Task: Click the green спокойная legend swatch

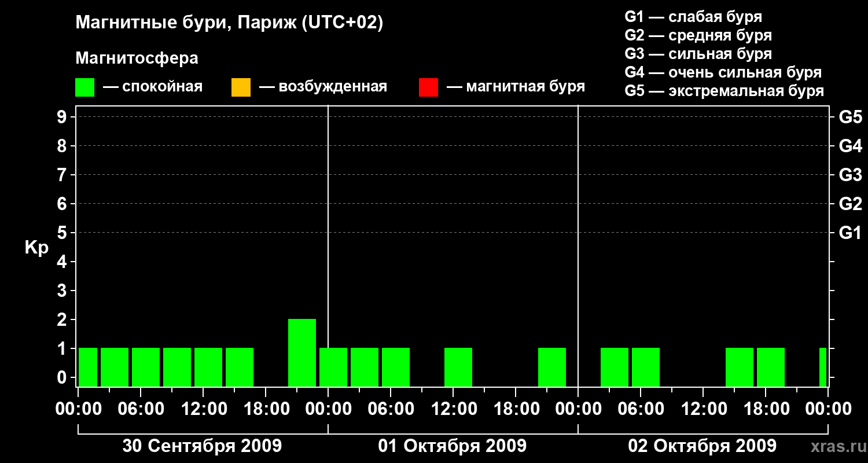Action: tap(85, 87)
